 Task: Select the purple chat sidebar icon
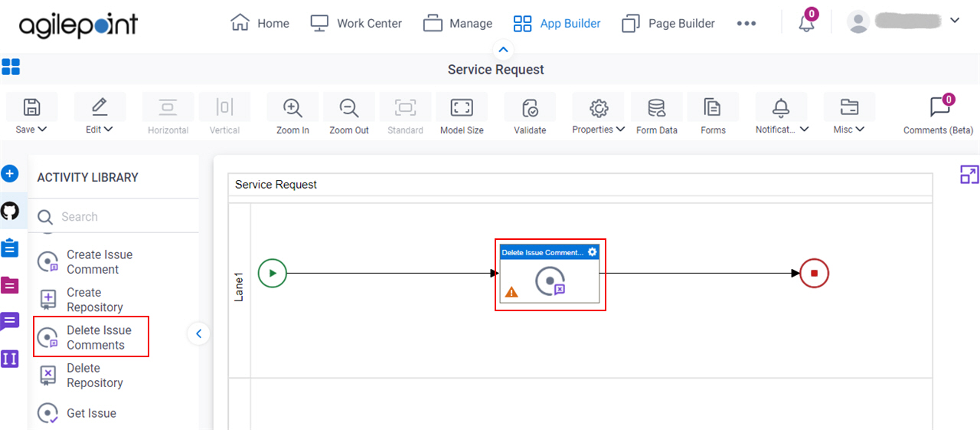pos(10,321)
